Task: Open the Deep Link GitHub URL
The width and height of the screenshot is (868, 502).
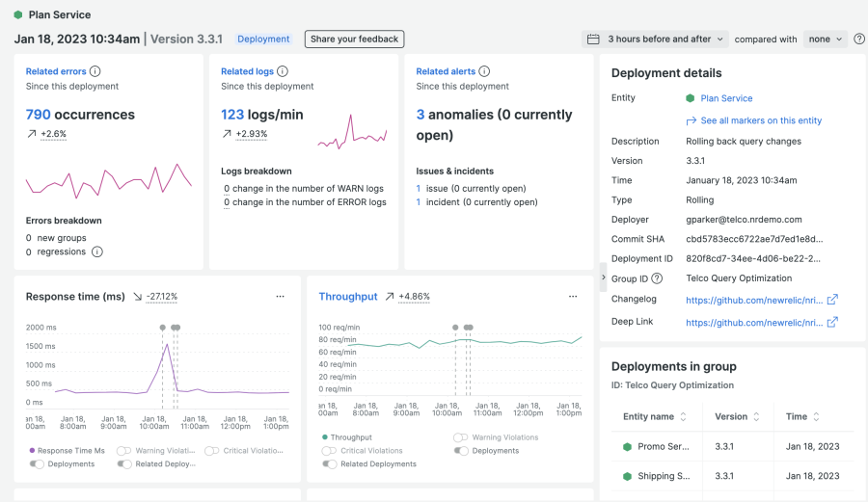Action: (754, 323)
